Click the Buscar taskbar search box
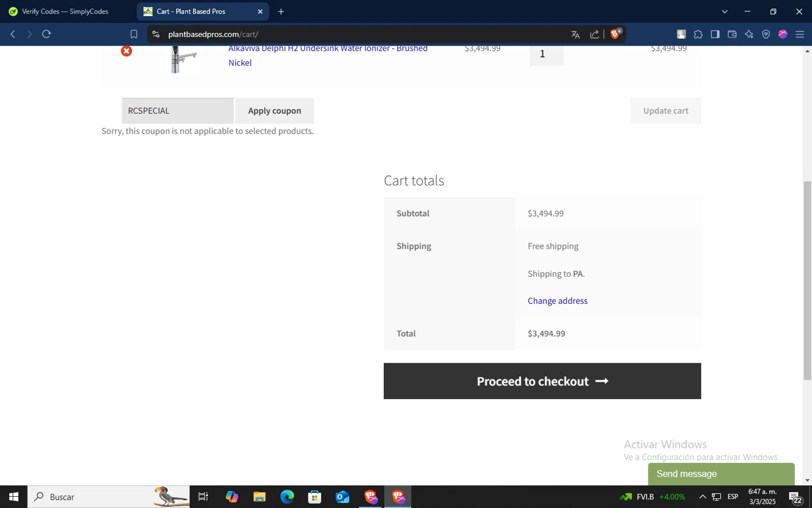 [x=109, y=497]
